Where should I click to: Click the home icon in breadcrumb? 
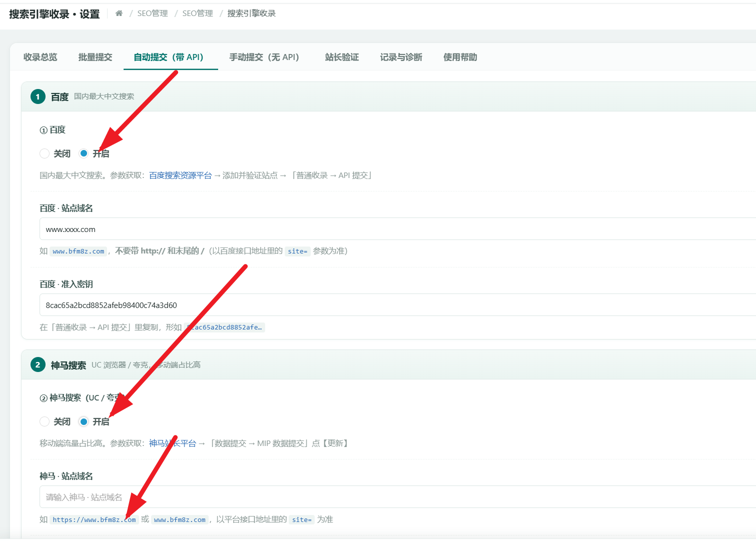point(119,13)
